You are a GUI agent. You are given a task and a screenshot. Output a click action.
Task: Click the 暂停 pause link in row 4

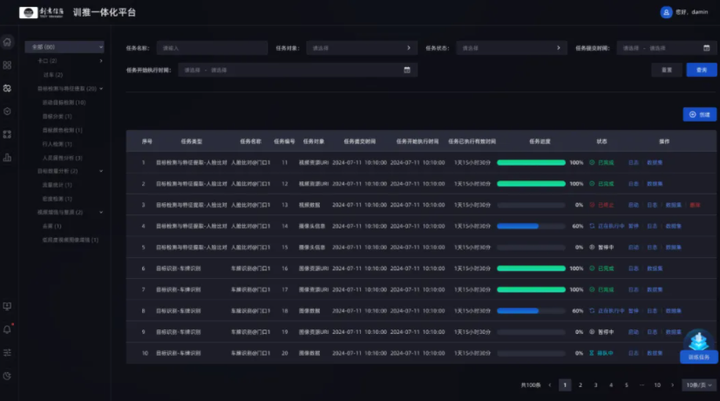pos(633,226)
